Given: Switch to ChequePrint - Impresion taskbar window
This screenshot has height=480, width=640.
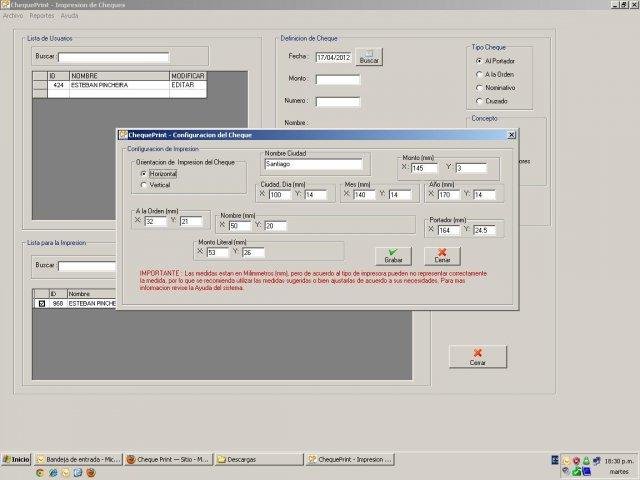Looking at the screenshot, I should coord(350,460).
